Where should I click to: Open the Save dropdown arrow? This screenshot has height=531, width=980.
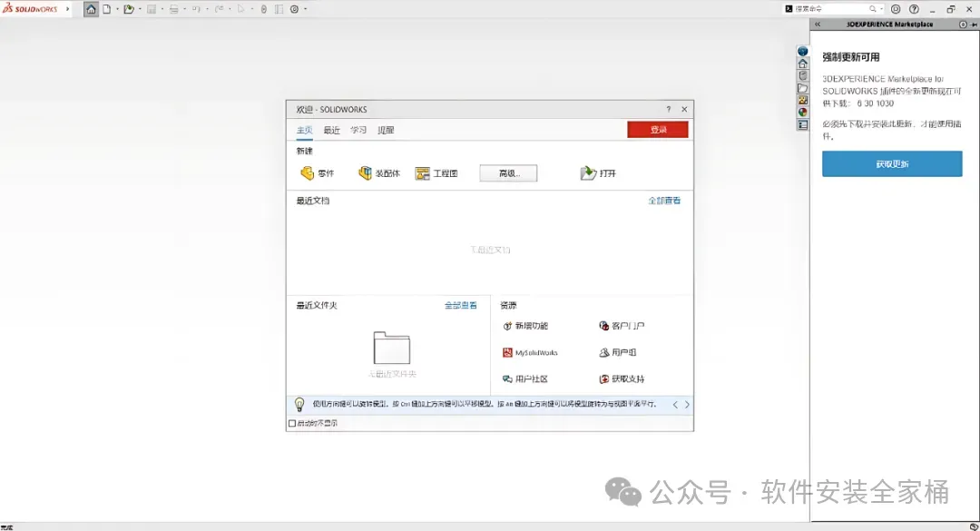162,9
